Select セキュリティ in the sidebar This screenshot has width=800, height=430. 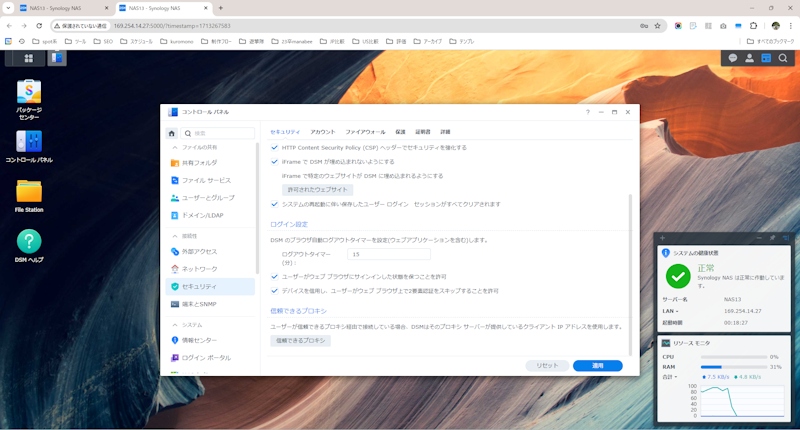coord(210,287)
